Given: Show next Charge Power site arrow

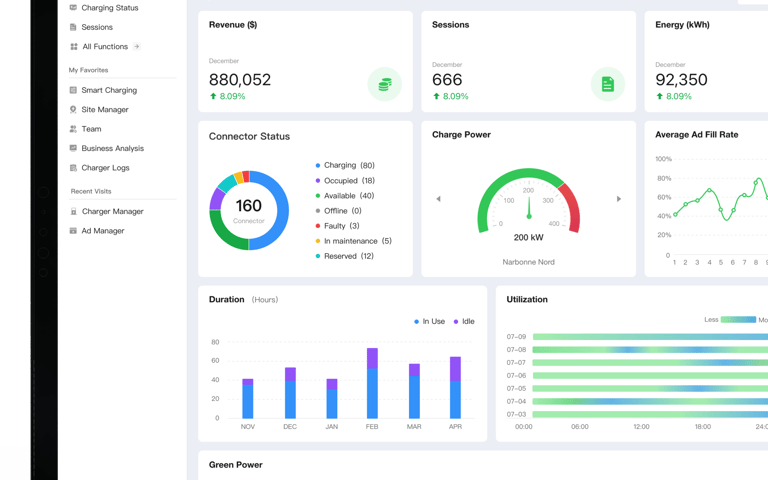Looking at the screenshot, I should (619, 199).
